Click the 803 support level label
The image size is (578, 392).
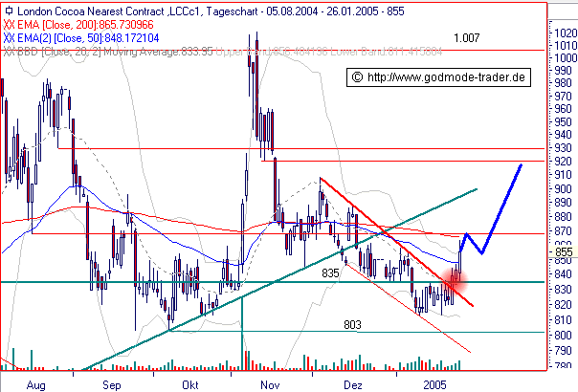coord(353,325)
